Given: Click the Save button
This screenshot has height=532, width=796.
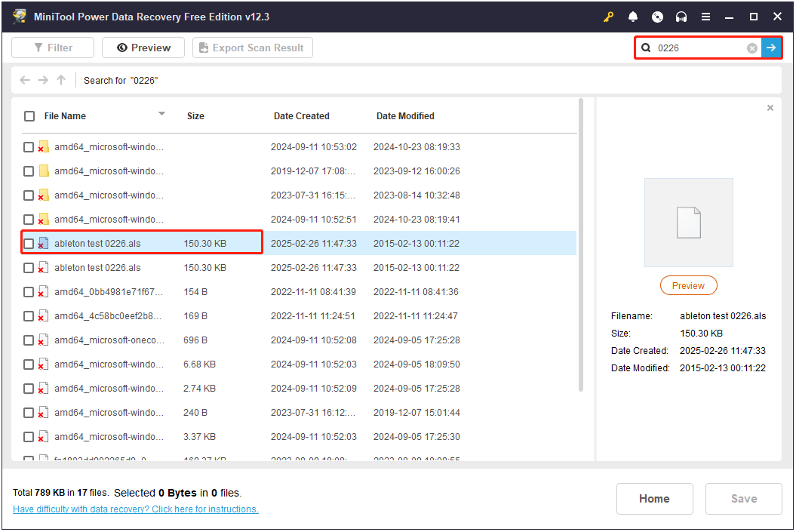Looking at the screenshot, I should [x=744, y=499].
